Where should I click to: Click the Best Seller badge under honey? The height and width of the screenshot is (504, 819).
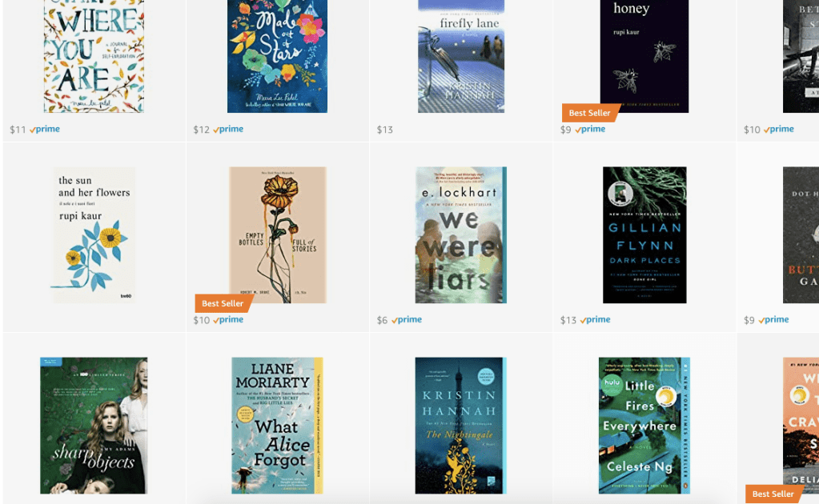pyautogui.click(x=590, y=113)
